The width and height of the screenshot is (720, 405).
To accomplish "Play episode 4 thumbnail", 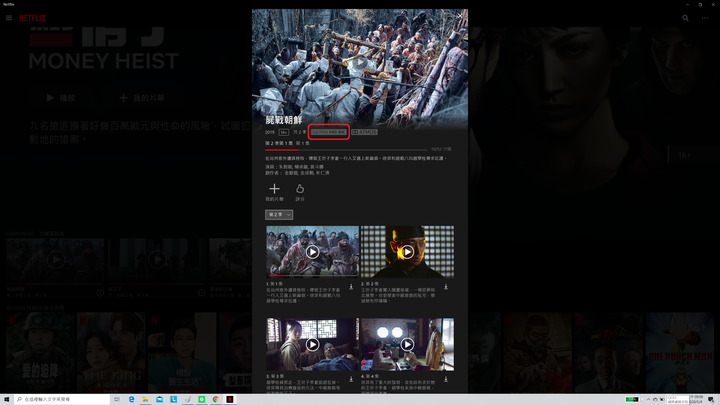I will click(407, 344).
